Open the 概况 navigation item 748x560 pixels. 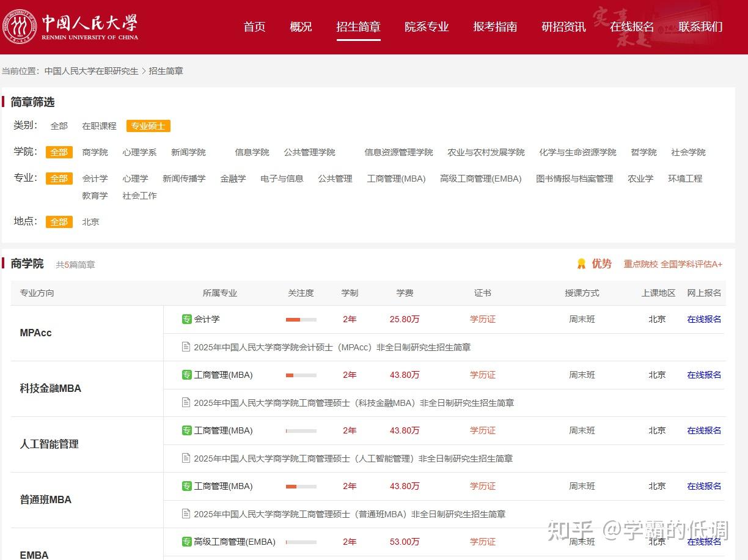(301, 27)
